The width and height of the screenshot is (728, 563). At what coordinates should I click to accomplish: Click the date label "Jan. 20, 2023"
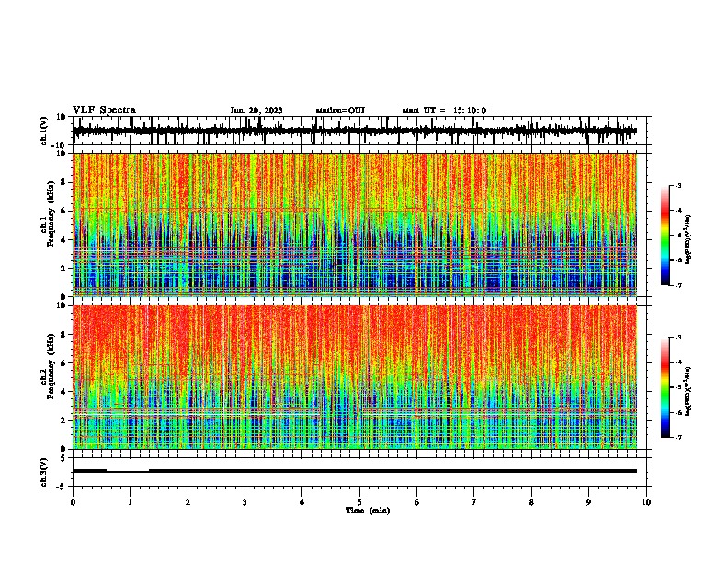pos(256,110)
